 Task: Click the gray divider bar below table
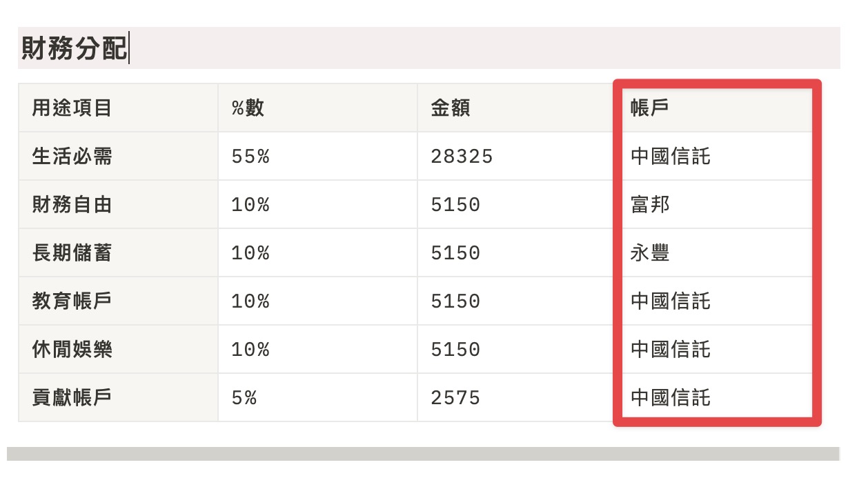pos(423,454)
